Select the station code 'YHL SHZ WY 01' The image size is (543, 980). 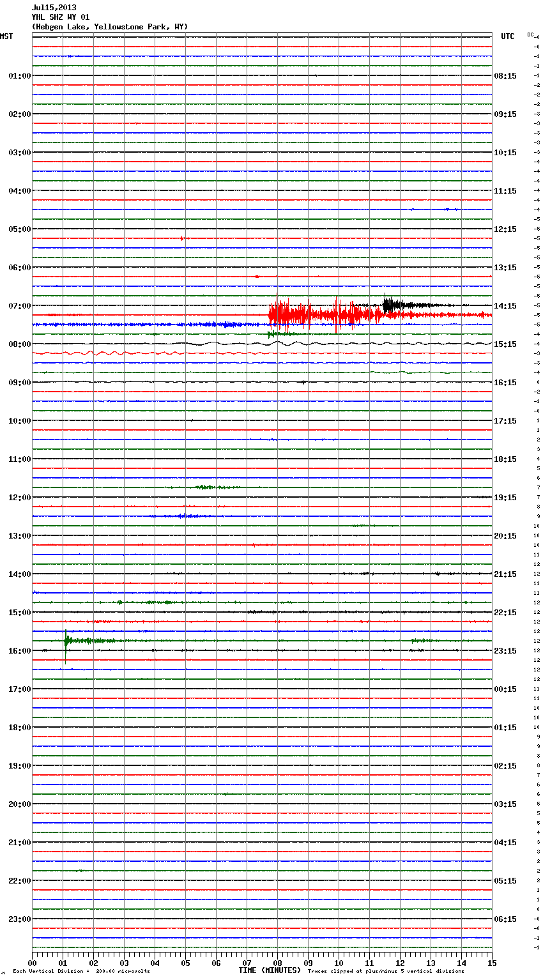point(61,17)
